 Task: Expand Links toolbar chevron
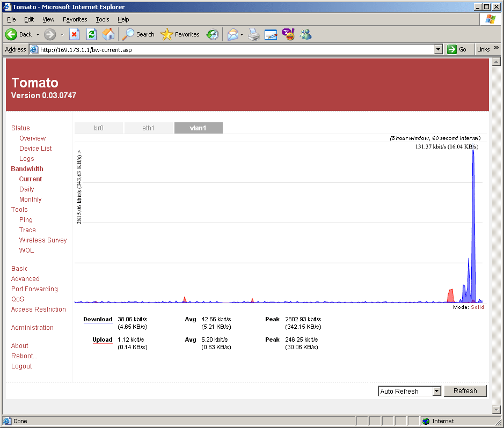[x=496, y=48]
